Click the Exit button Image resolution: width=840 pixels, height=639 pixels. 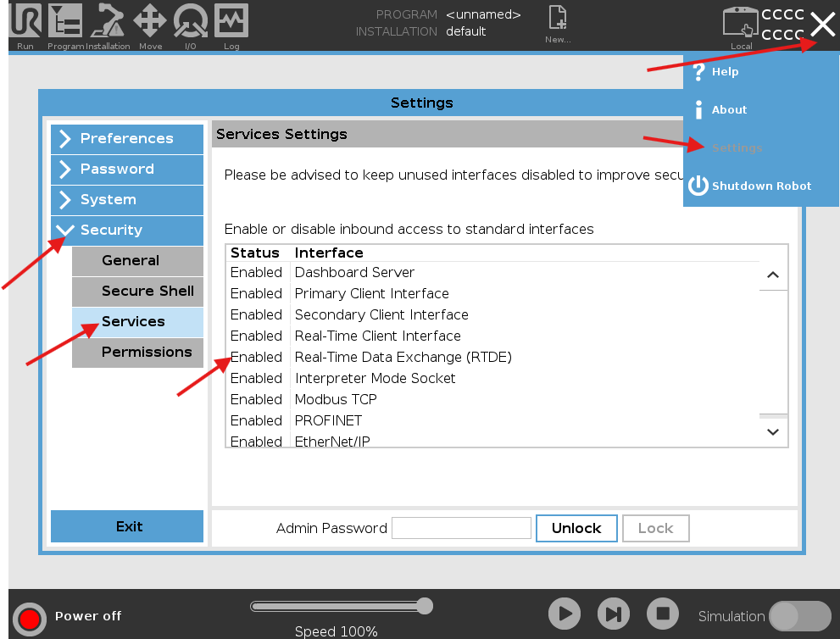[127, 526]
